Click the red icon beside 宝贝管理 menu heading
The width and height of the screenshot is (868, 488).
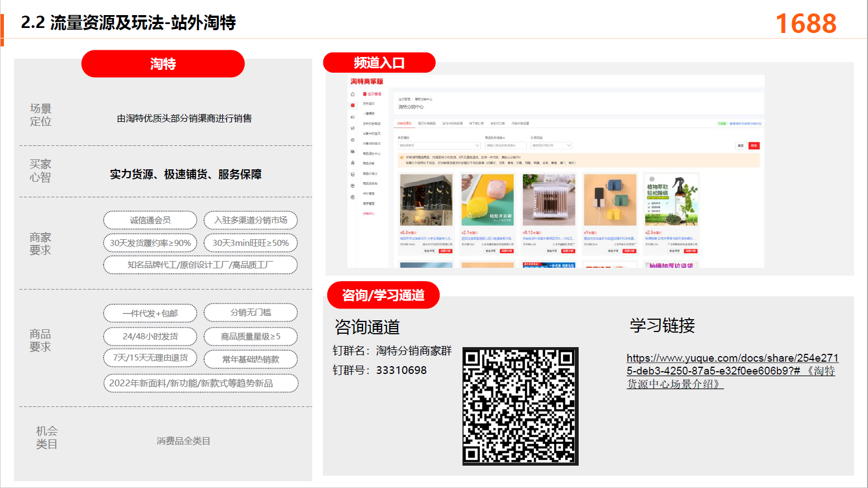pyautogui.click(x=365, y=94)
